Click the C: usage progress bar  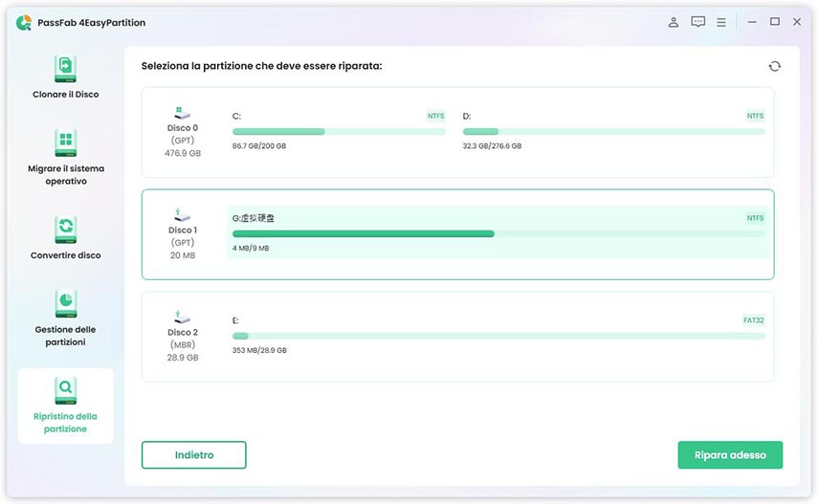(339, 132)
